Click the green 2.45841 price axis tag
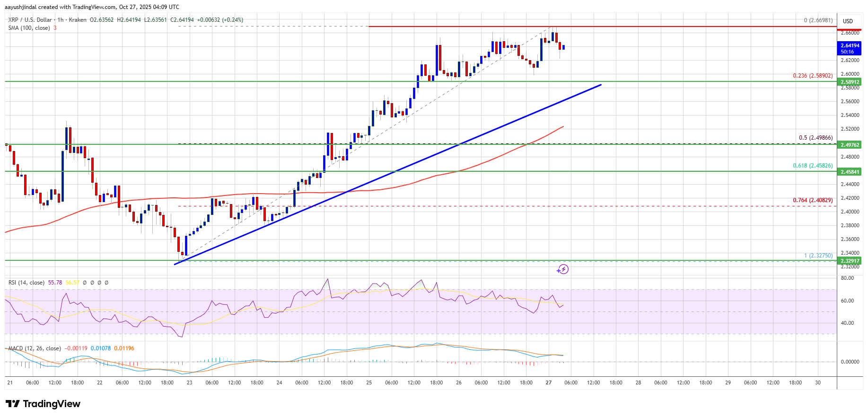The width and height of the screenshot is (868, 418). click(x=850, y=172)
